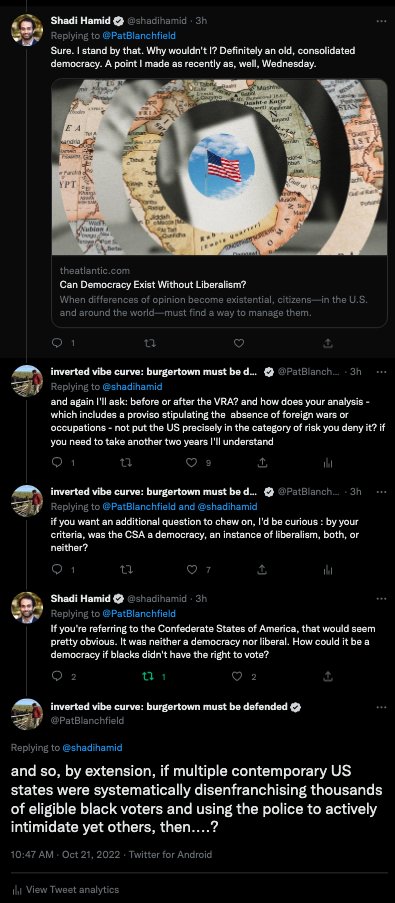Like the CSA democracy question tweet
The height and width of the screenshot is (903, 395).
point(193,569)
